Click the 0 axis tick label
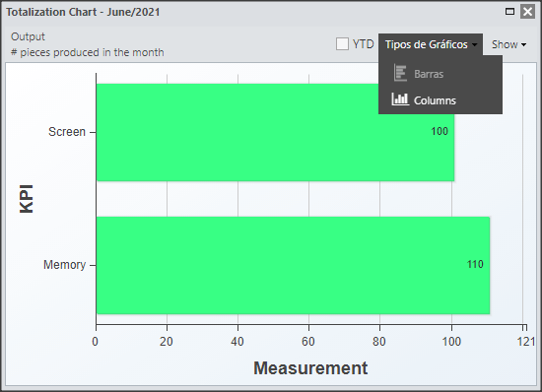 95,342
